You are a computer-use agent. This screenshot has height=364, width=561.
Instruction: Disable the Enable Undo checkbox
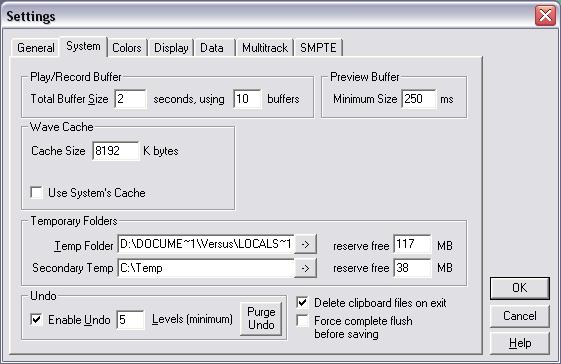(36, 319)
